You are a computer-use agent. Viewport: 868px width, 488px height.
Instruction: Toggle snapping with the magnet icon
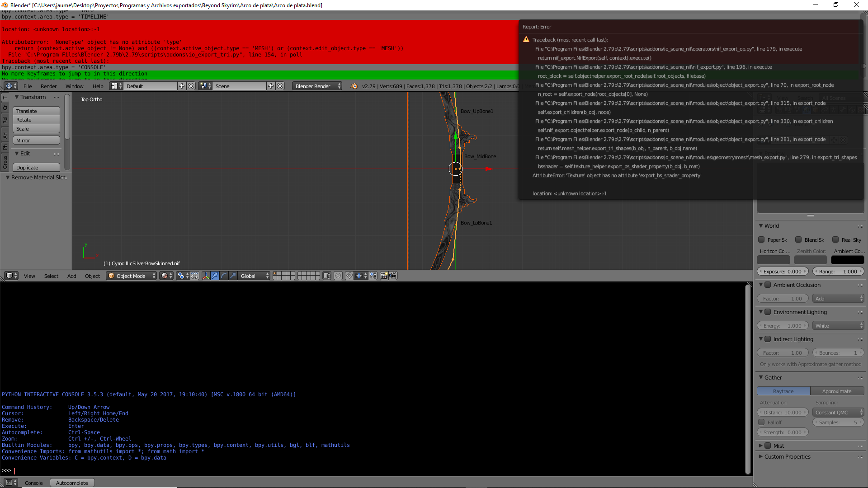click(349, 276)
